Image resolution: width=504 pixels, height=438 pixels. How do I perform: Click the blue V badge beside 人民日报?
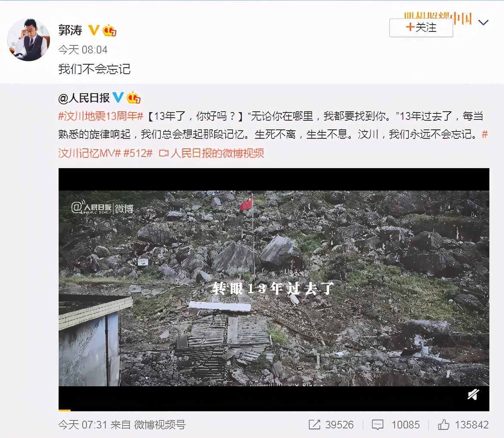pyautogui.click(x=118, y=97)
